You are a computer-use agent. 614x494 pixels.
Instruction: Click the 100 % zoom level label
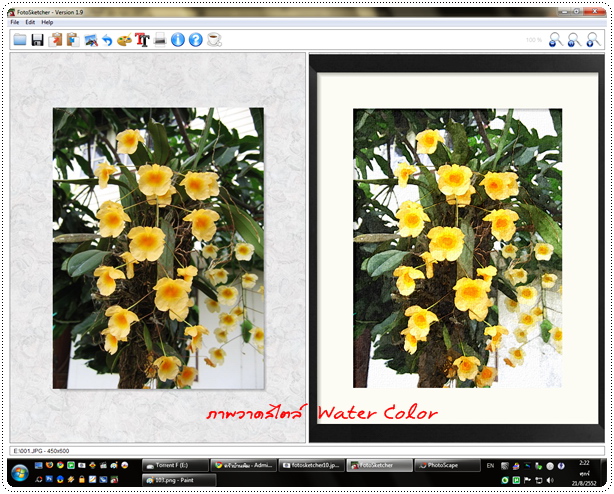click(x=534, y=40)
